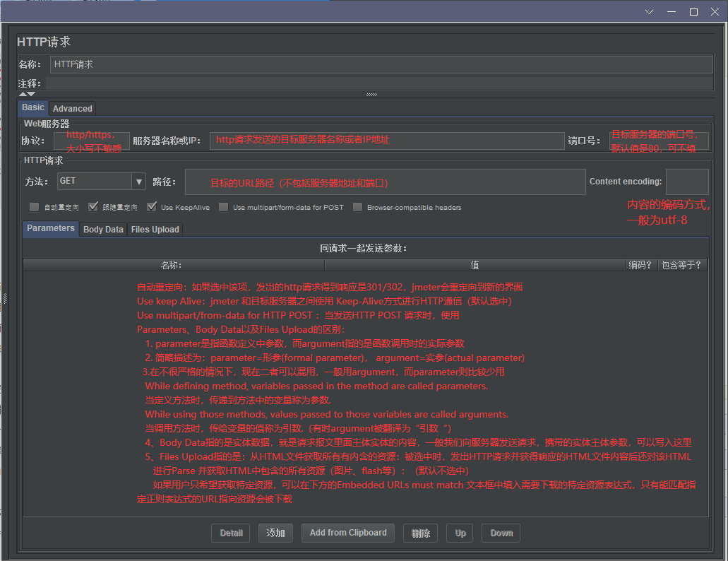Toggle the 自动重定向 checkbox
The height and width of the screenshot is (561, 728).
click(34, 207)
